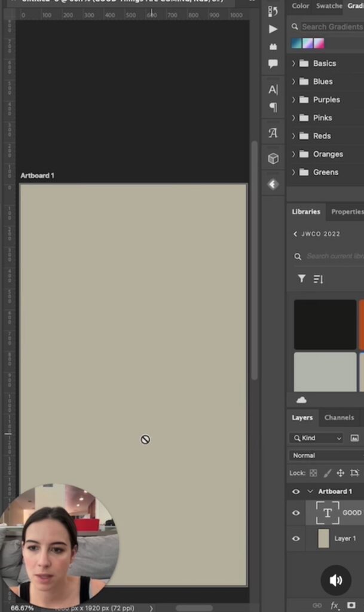Expand the Purples gradient folder
364x612 pixels.
pos(294,100)
